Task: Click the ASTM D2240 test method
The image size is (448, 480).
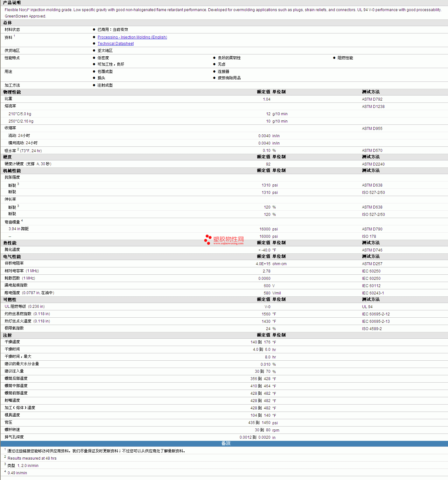Action: [x=373, y=164]
